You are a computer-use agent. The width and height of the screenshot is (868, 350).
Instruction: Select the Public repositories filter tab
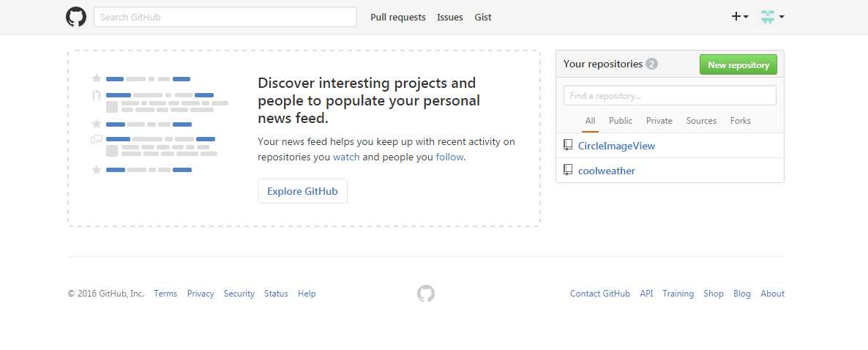[621, 121]
